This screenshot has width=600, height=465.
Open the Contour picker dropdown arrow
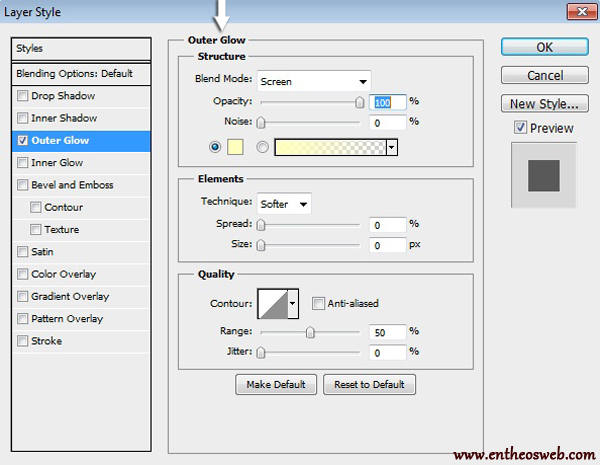(x=293, y=303)
